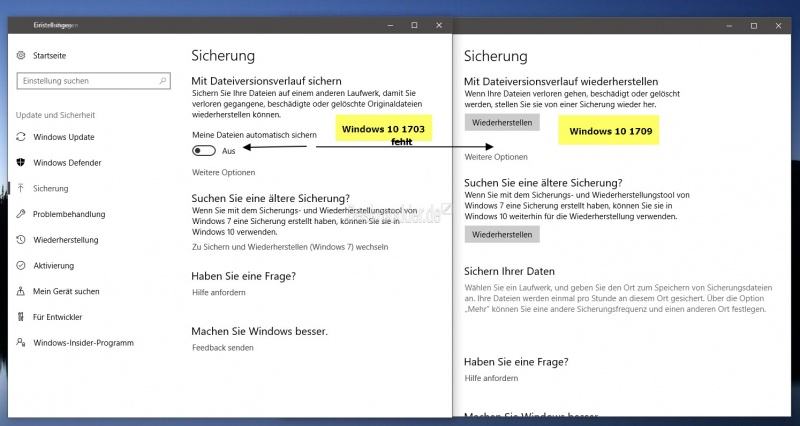Image resolution: width=800 pixels, height=426 pixels.
Task: Click Wiederherstellen under Suchen Sie eine ältere Sicherung
Action: tap(502, 235)
